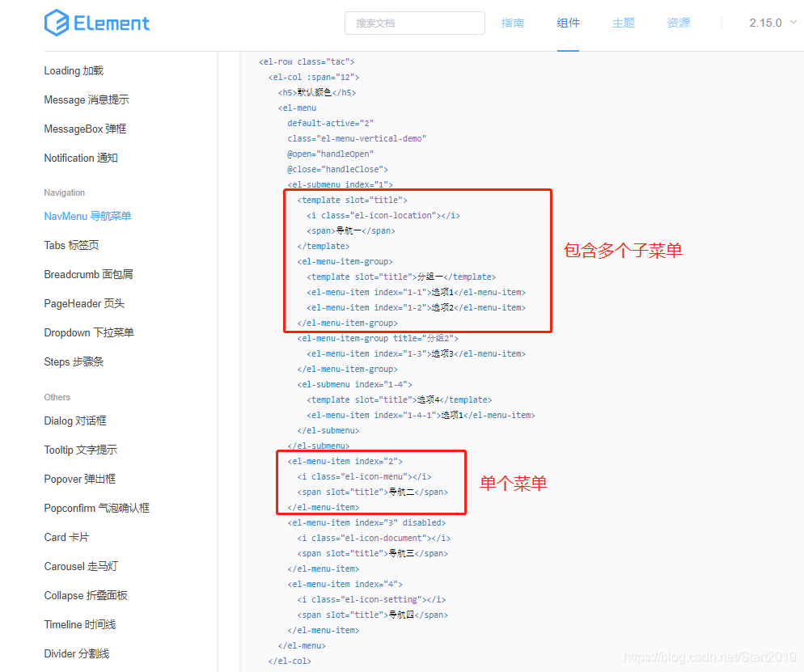This screenshot has width=804, height=672.
Task: Open MessageBox 弹框 in sidebar
Action: (x=85, y=129)
